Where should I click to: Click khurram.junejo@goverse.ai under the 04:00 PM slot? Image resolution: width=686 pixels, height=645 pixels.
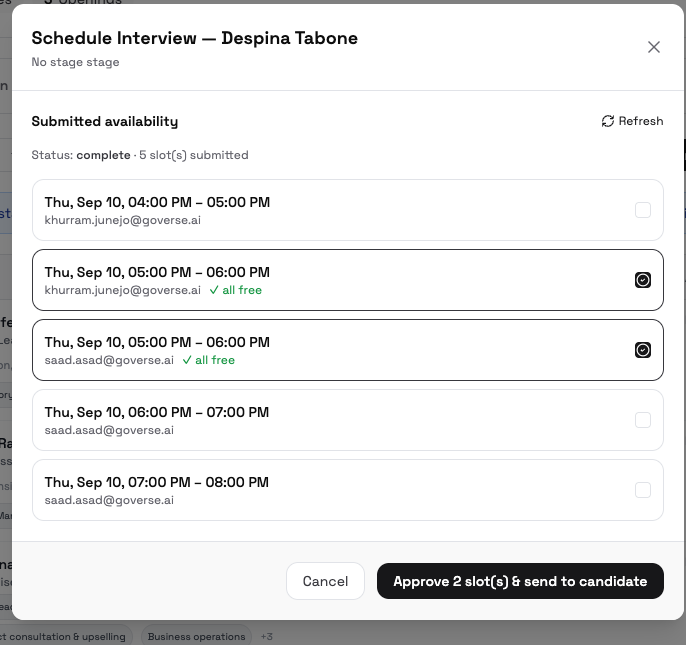point(122,220)
